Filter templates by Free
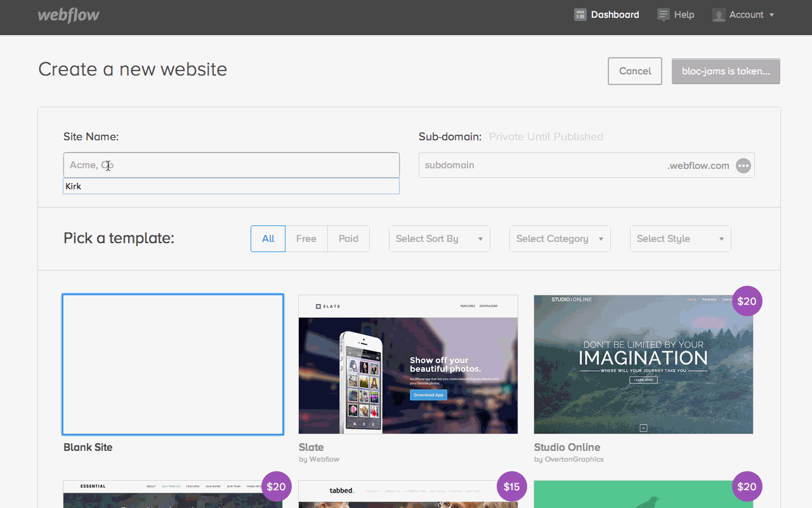 tap(306, 239)
